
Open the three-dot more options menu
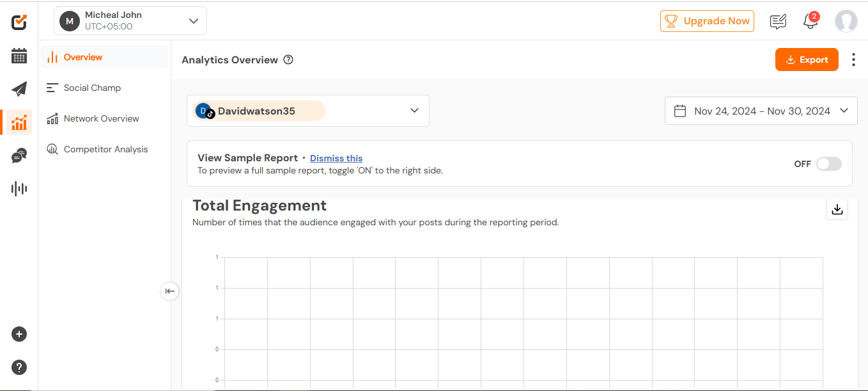click(x=853, y=60)
